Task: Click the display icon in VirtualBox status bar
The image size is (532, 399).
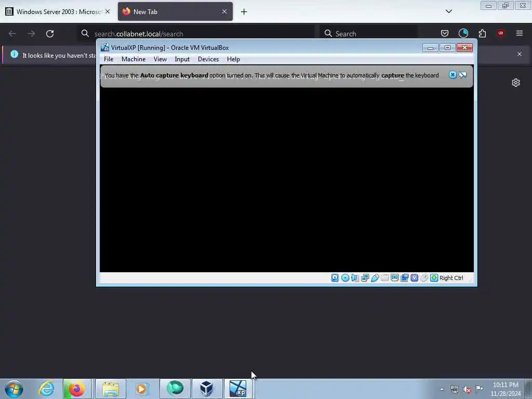Action: [395, 278]
